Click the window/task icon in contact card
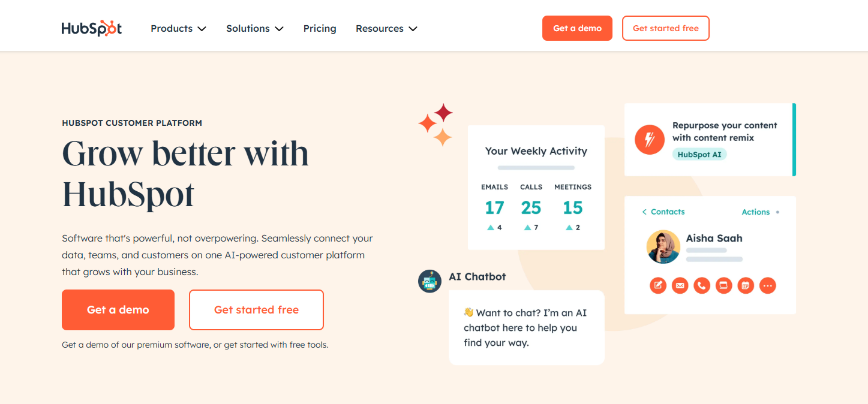This screenshot has height=404, width=868. (x=723, y=285)
